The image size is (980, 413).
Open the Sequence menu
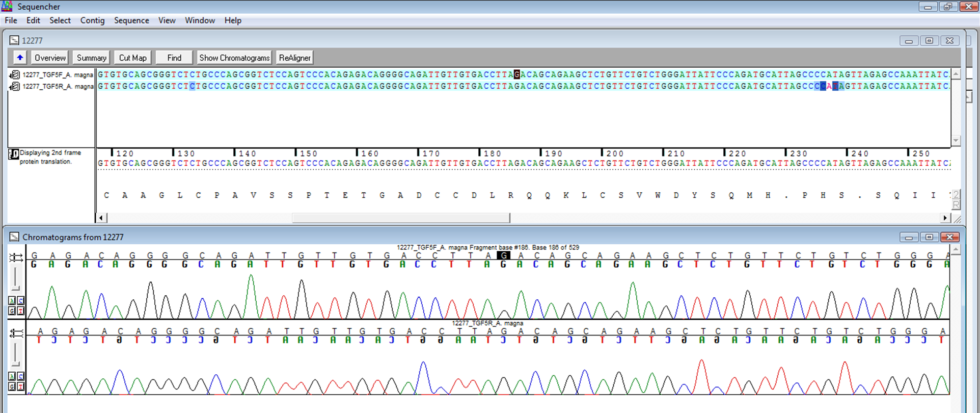click(x=131, y=20)
